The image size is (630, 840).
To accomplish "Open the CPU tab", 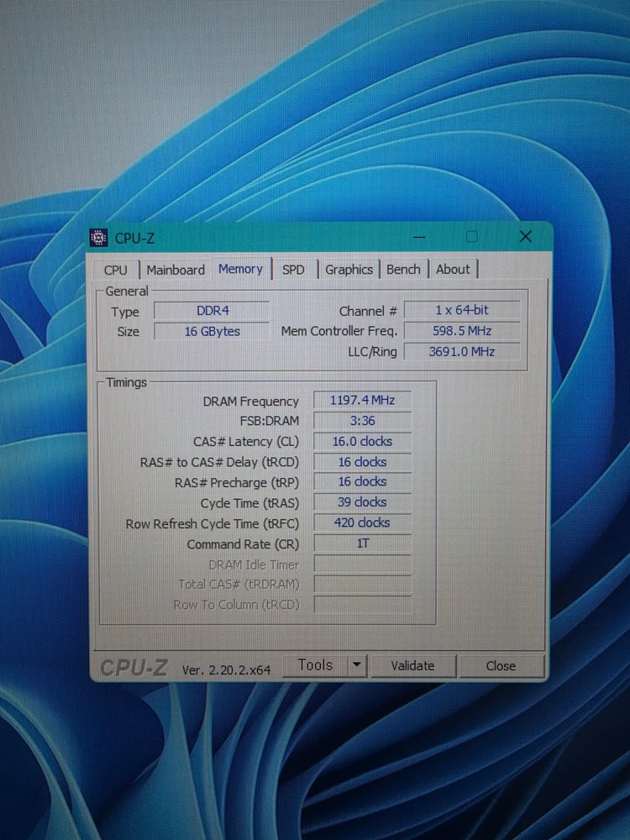I will point(116,270).
